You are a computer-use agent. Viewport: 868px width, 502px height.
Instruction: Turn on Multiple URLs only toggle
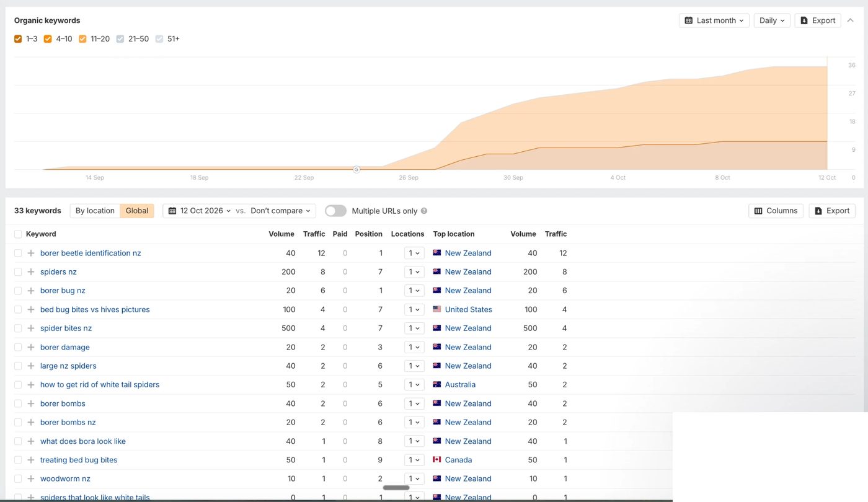click(x=335, y=211)
